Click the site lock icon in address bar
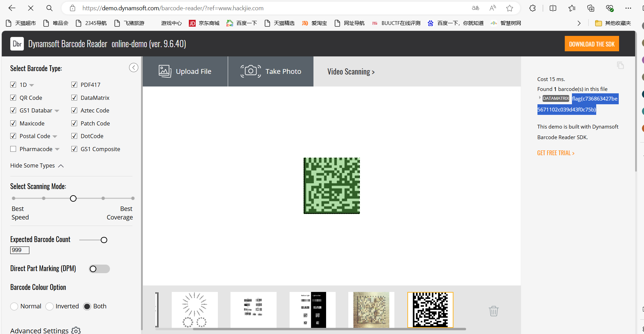Image resolution: width=644 pixels, height=334 pixels. point(72,8)
